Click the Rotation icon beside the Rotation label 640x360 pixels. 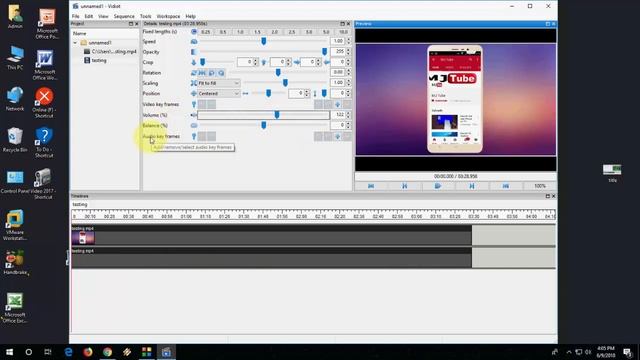(x=194, y=73)
